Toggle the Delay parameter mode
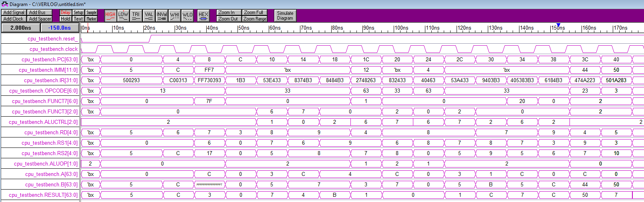The image size is (644, 202). tap(65, 12)
